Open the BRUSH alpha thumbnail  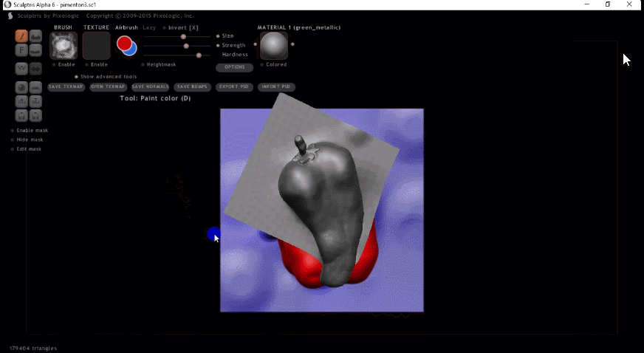64,46
